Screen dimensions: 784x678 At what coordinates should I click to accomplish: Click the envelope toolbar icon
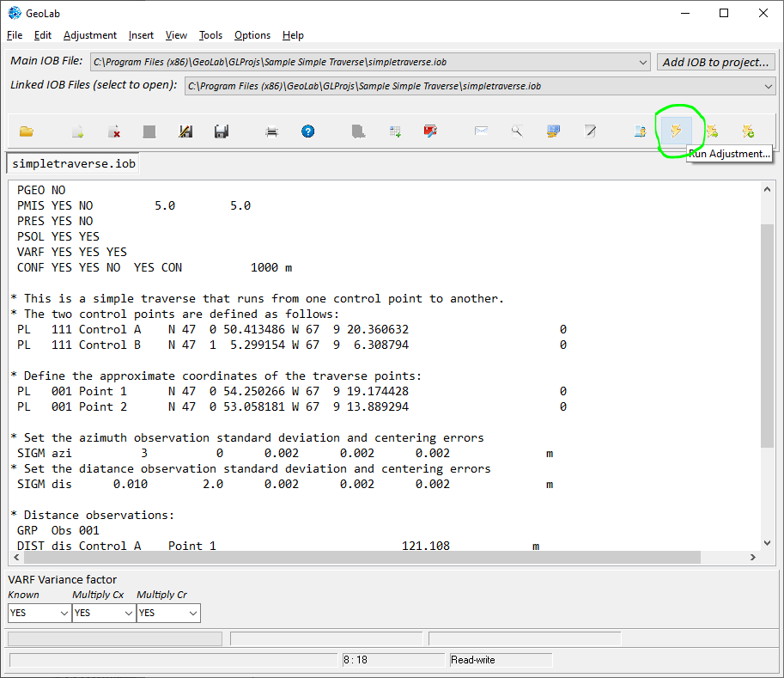(x=481, y=131)
